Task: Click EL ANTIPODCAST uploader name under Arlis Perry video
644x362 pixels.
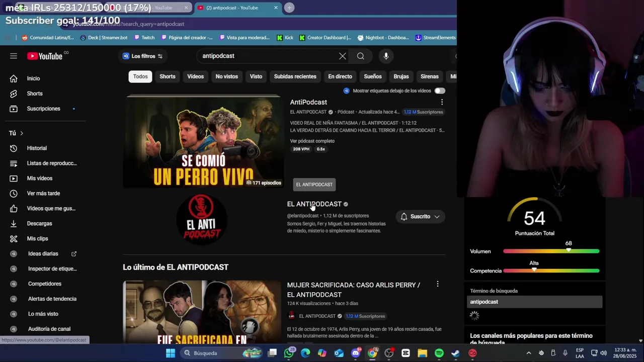Action: (317, 316)
